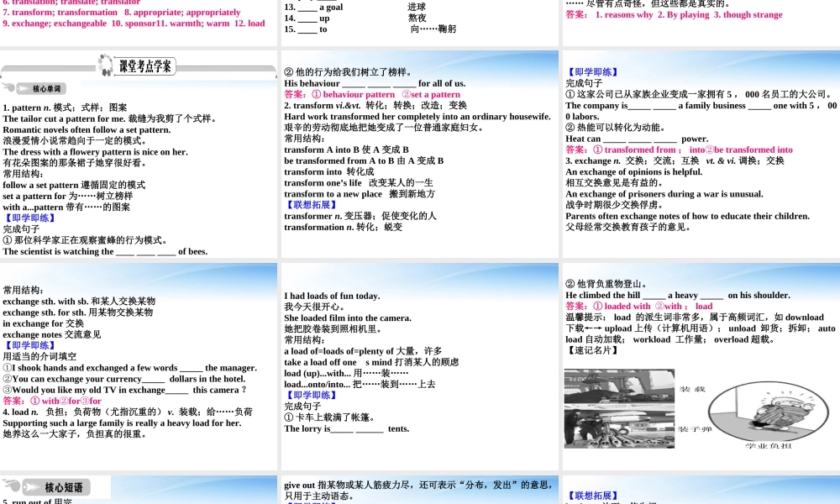
Task: Click 'Supporting such a large family' sentence
Action: tap(122, 423)
